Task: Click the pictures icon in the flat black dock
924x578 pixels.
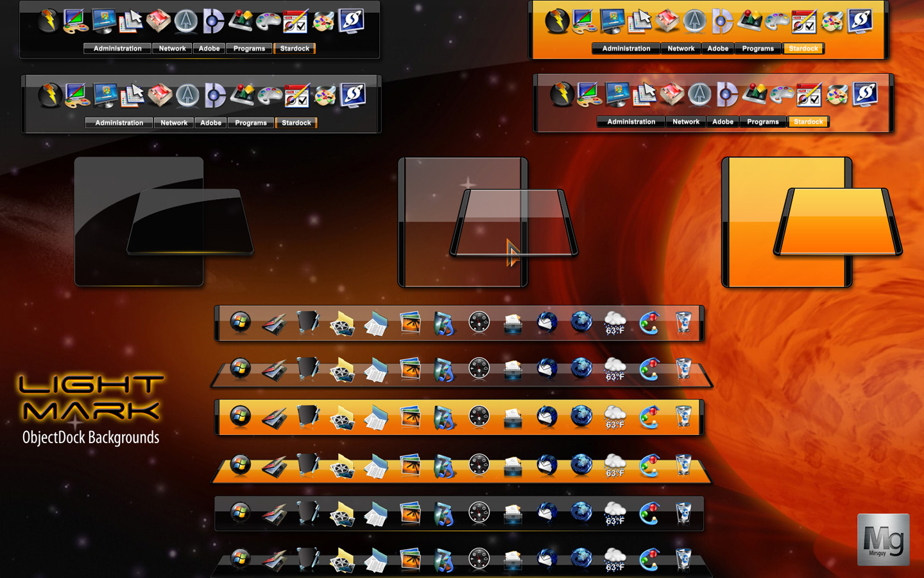Action: click(411, 513)
